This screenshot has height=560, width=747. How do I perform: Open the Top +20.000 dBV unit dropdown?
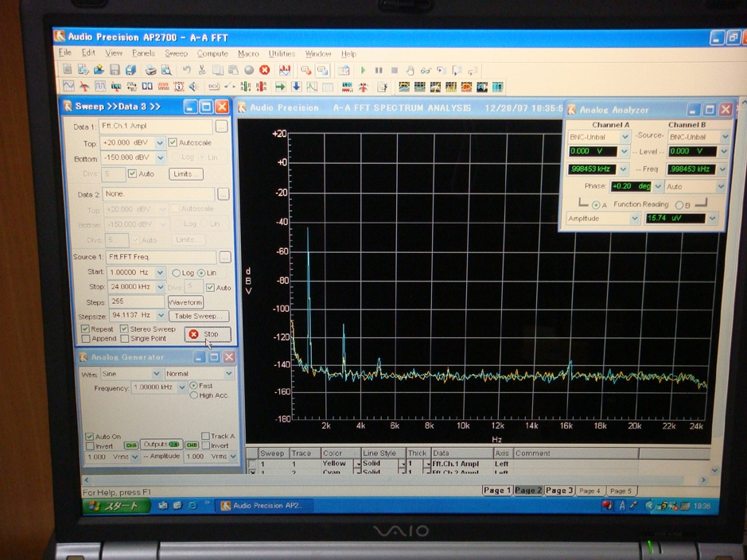tap(160, 143)
